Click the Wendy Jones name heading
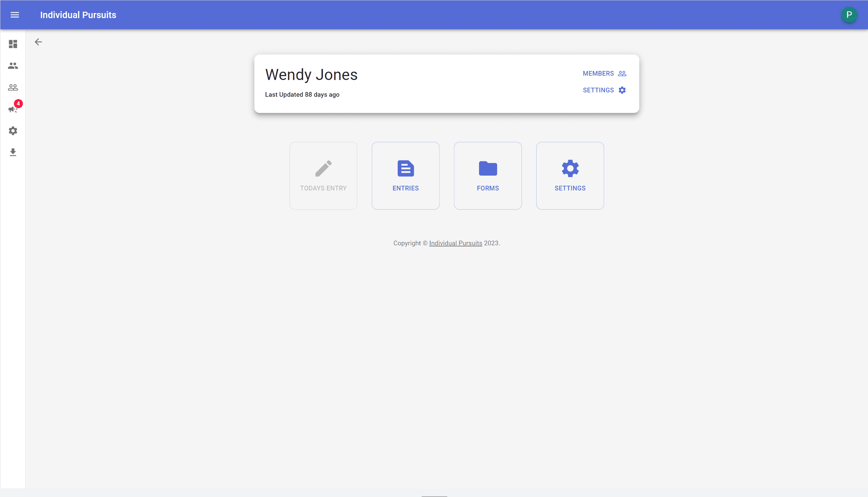Image resolution: width=868 pixels, height=497 pixels. pos(311,75)
